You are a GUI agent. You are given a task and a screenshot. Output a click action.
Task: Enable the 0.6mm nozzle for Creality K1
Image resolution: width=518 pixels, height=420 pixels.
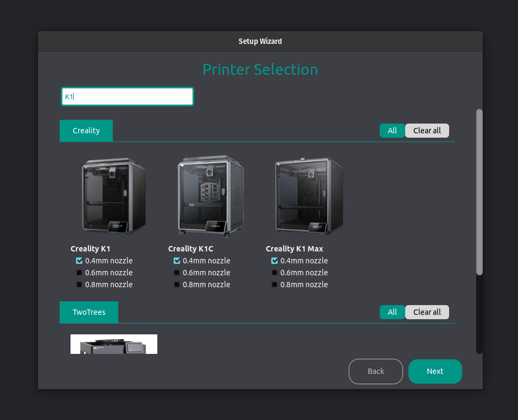click(79, 273)
